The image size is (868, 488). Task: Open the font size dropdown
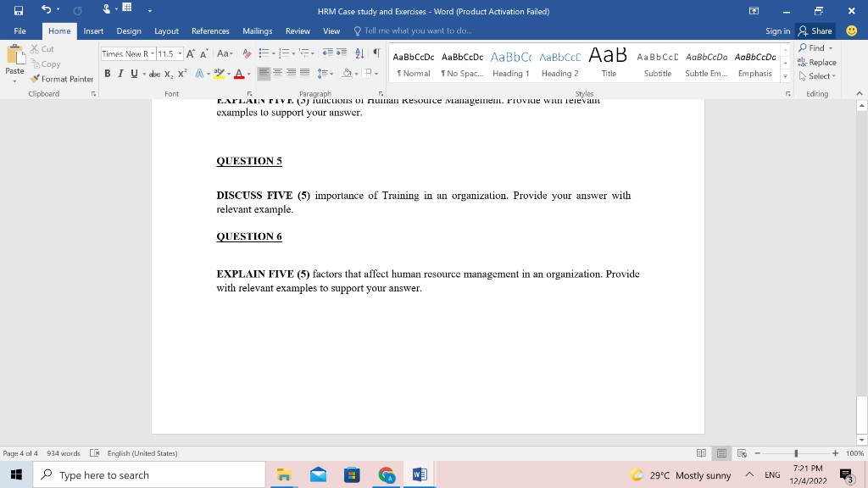(x=179, y=53)
